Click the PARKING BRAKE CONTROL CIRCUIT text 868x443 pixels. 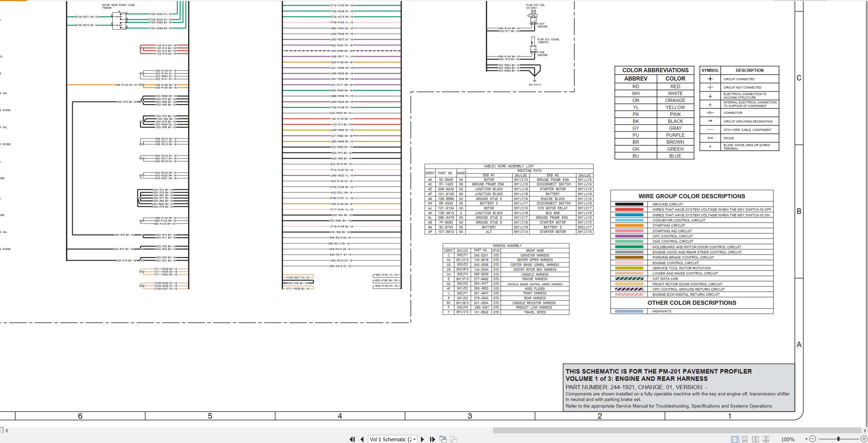coord(683,257)
